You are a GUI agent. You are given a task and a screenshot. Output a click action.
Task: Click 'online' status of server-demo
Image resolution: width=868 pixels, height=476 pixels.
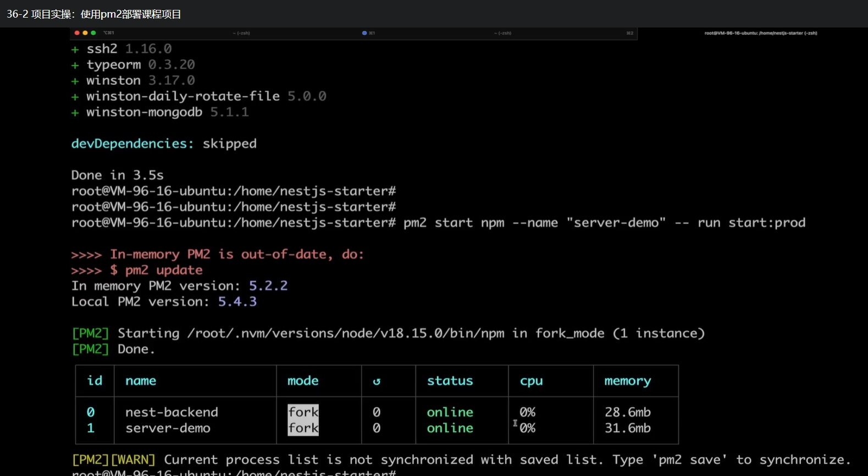(450, 428)
